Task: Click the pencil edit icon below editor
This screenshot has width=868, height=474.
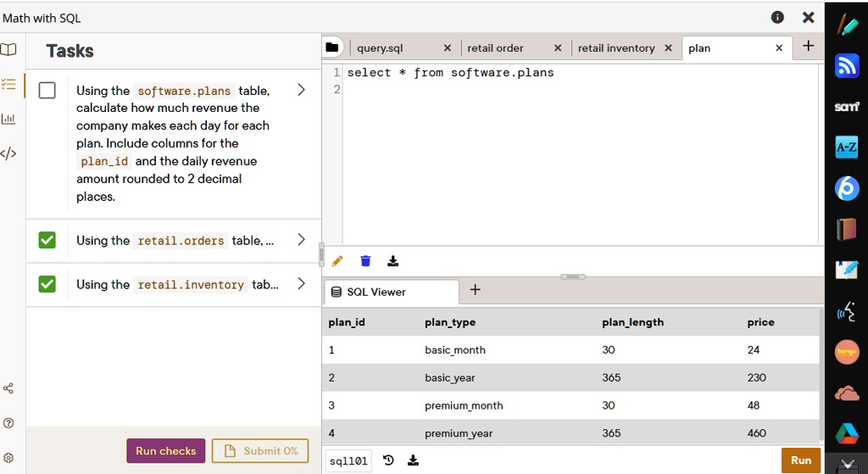Action: click(337, 261)
